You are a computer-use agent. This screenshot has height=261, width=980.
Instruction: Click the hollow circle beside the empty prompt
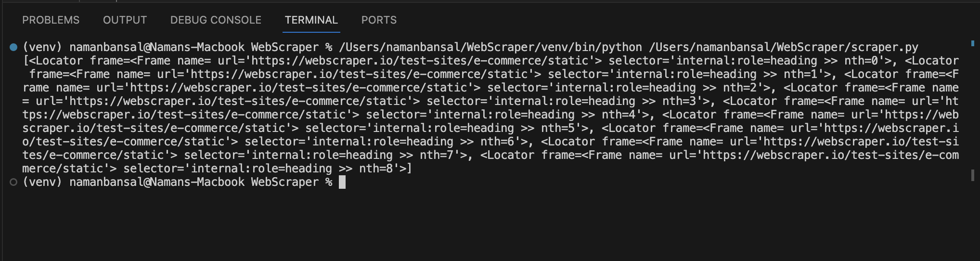tap(13, 182)
